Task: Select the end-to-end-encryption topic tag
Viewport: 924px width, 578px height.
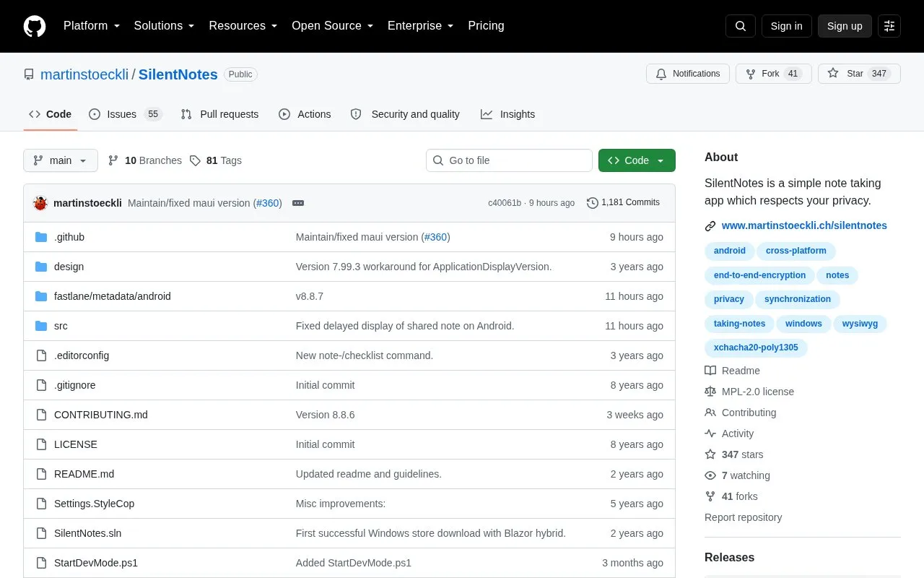Action: coord(759,275)
